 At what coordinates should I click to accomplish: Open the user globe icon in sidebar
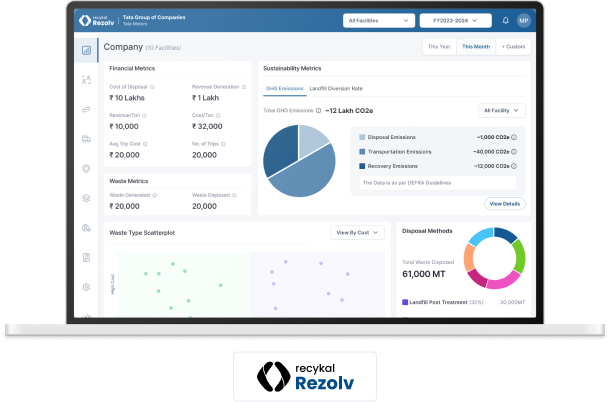[x=86, y=228]
